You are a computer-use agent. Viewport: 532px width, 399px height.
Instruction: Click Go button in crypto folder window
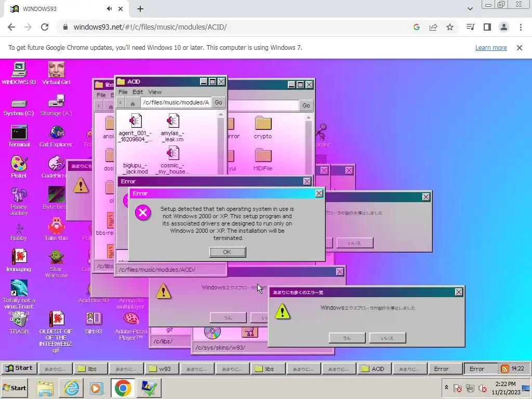point(306,105)
